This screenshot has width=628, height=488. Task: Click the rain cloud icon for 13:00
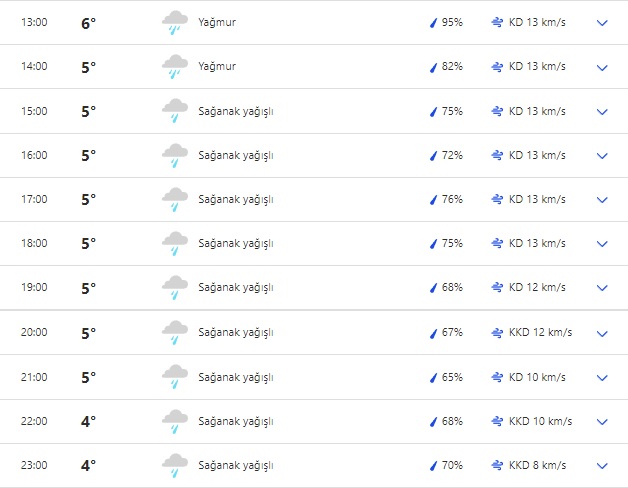tap(175, 22)
